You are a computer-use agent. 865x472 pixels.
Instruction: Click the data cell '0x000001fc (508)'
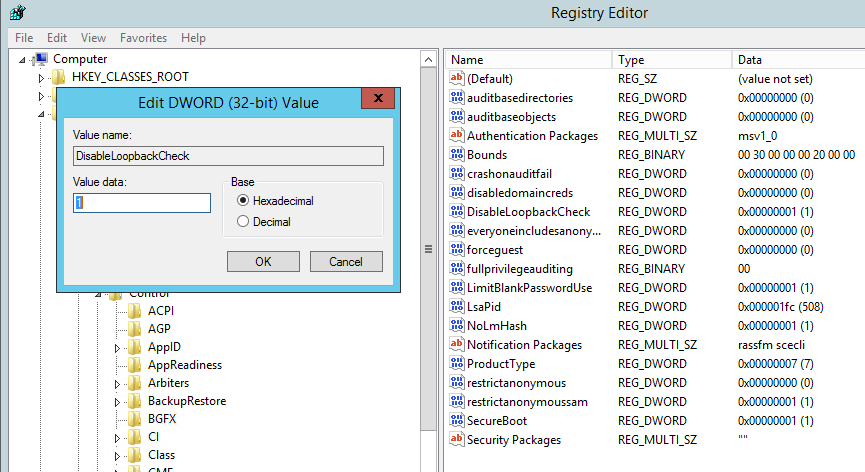click(781, 307)
